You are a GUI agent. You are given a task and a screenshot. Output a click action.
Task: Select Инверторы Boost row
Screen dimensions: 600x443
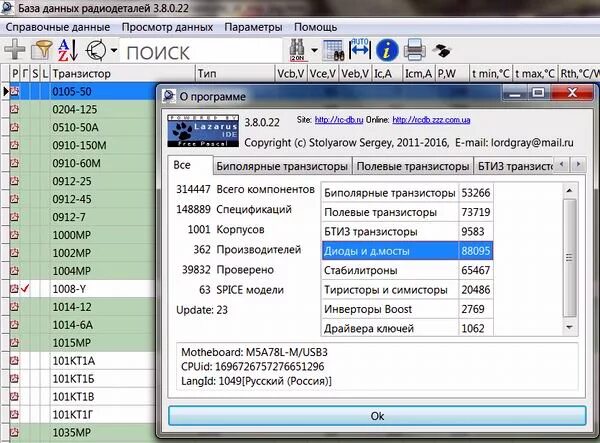click(x=407, y=309)
